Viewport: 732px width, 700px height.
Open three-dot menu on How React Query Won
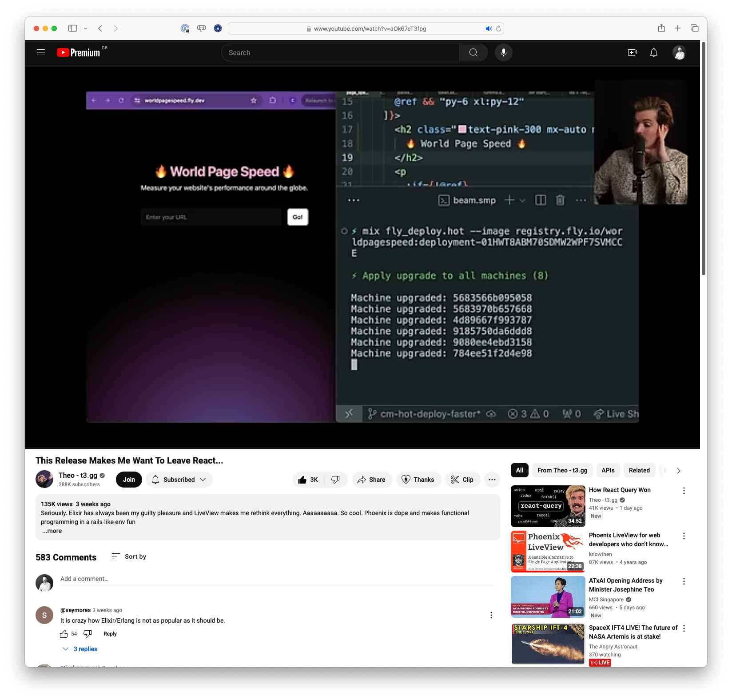(x=684, y=491)
